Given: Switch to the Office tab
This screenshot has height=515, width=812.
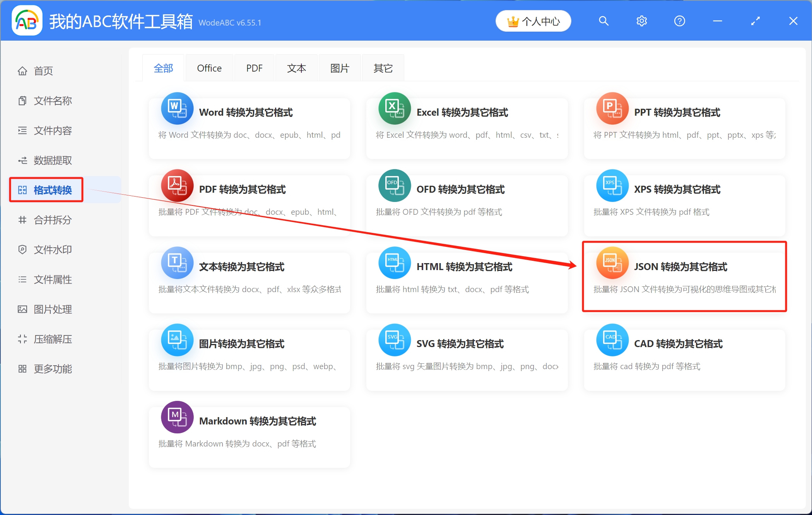Looking at the screenshot, I should (x=209, y=67).
